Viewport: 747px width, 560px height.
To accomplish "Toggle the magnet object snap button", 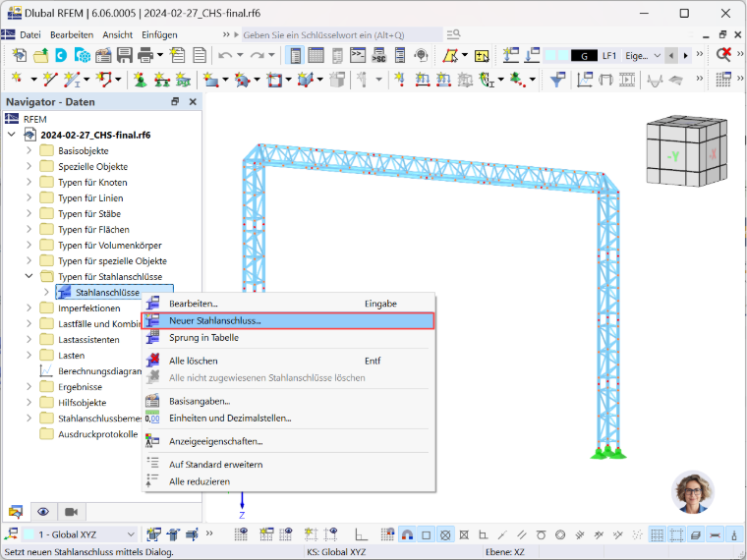I will pos(407,534).
